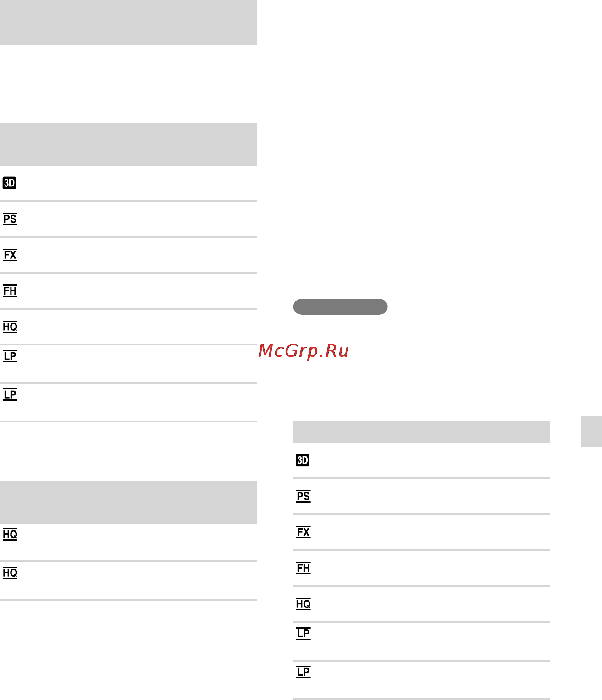
Task: Click second HQ icon in bottom-left table
Action: click(10, 573)
